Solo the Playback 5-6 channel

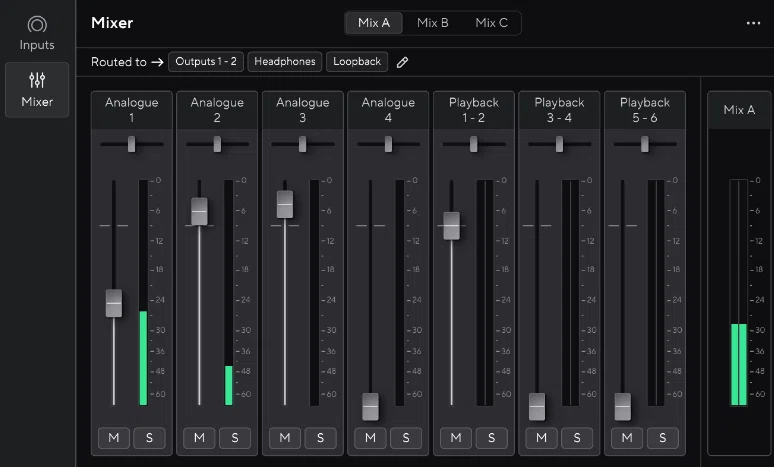pyautogui.click(x=663, y=438)
